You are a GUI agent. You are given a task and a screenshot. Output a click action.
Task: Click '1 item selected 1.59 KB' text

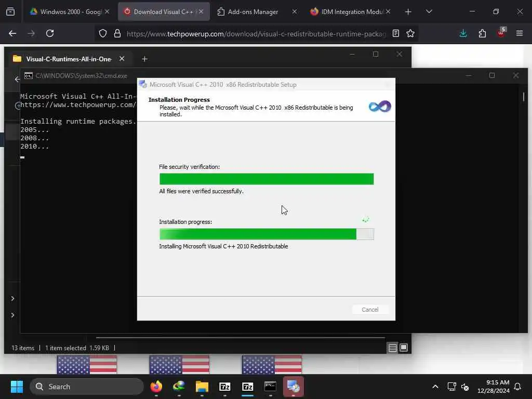[x=77, y=348]
